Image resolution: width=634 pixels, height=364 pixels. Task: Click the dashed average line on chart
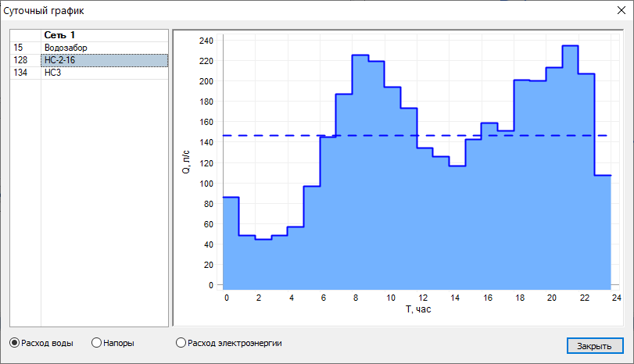click(414, 135)
